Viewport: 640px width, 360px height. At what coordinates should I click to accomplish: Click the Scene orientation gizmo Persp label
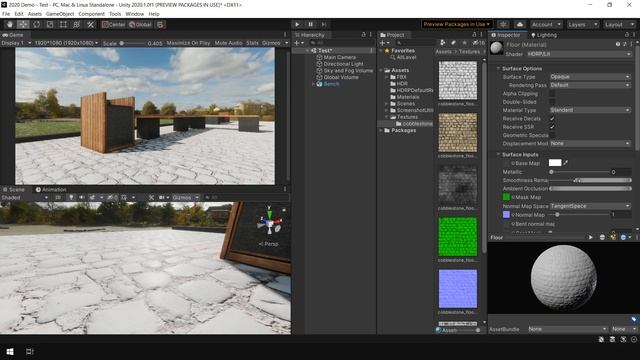[269, 244]
